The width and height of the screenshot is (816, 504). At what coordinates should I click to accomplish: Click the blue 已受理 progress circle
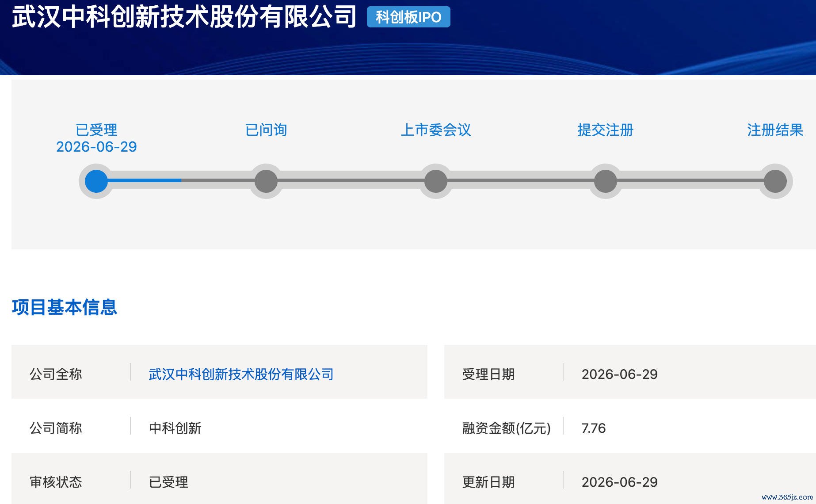click(x=96, y=181)
